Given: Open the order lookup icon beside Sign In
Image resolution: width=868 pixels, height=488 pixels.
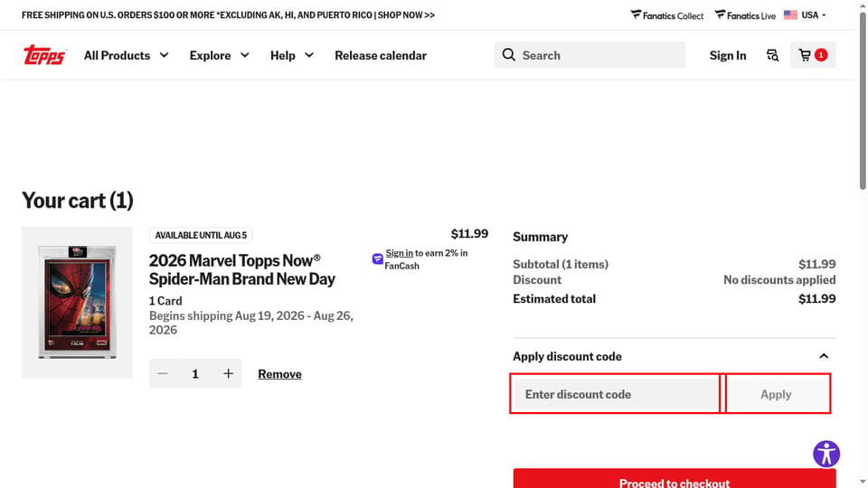Looking at the screenshot, I should click(x=772, y=55).
